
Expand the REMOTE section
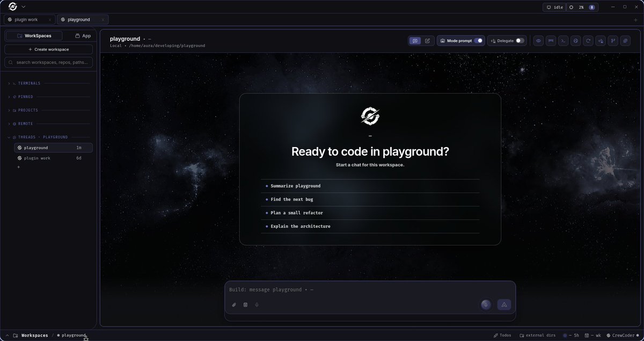coord(48,124)
